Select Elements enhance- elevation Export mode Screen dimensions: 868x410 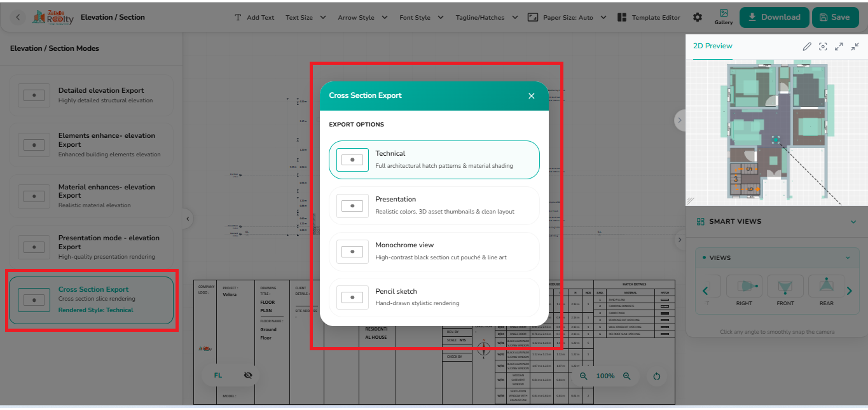91,145
